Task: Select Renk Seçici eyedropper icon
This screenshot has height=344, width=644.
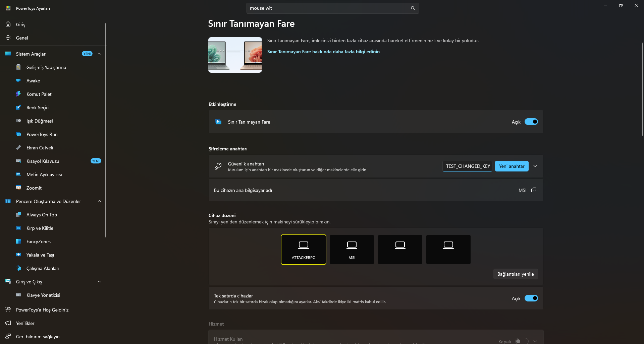Action: (x=18, y=107)
